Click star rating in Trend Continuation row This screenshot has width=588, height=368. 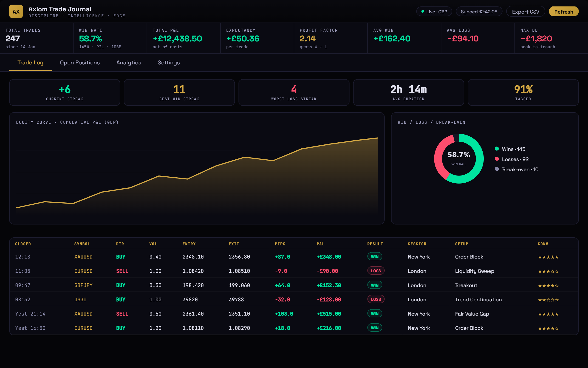pos(548,300)
